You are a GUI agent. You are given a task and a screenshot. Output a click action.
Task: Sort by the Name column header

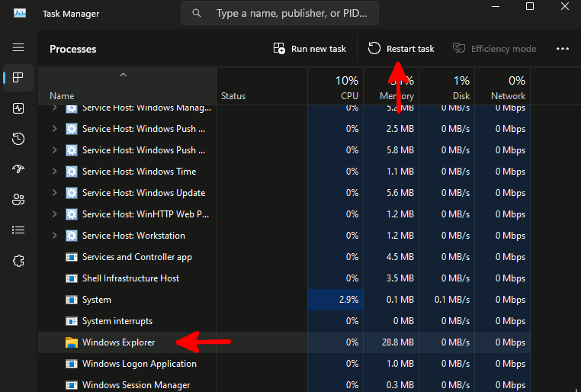click(127, 86)
